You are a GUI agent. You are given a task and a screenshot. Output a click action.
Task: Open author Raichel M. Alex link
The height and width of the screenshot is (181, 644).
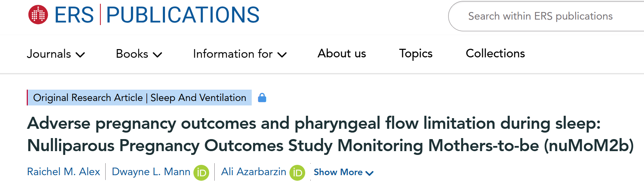(63, 171)
